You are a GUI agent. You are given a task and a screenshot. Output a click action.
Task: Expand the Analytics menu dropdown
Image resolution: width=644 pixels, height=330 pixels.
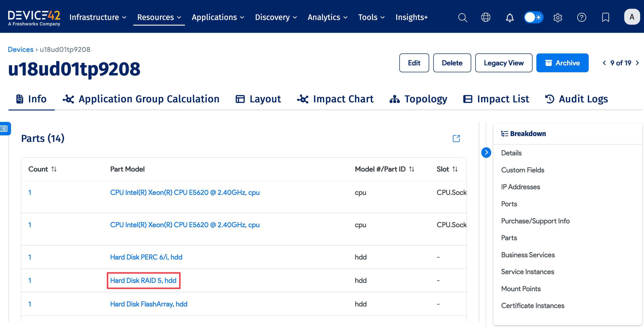[327, 17]
